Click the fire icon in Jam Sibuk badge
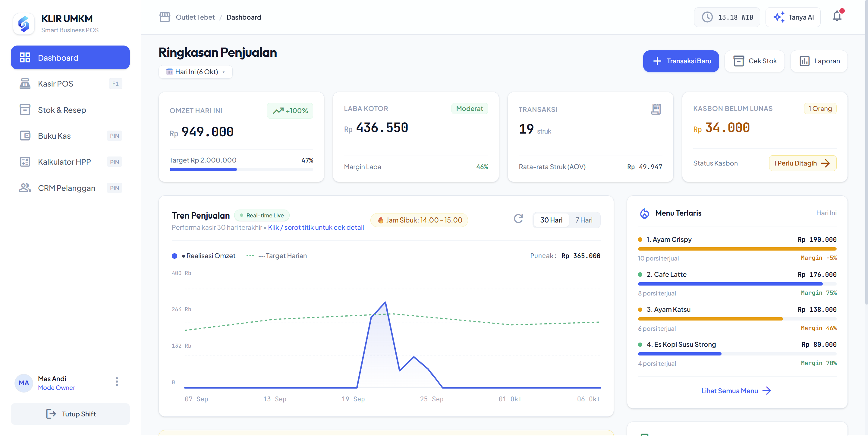 tap(380, 220)
